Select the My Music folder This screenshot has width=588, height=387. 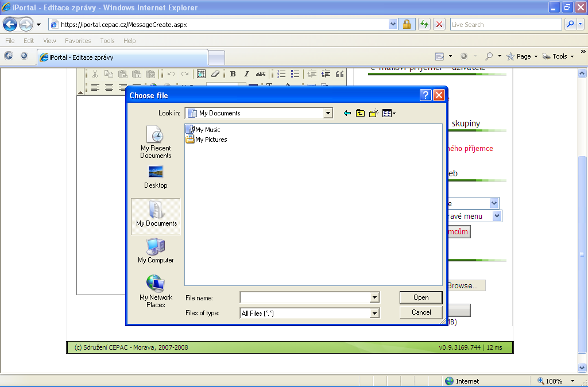(x=203, y=129)
